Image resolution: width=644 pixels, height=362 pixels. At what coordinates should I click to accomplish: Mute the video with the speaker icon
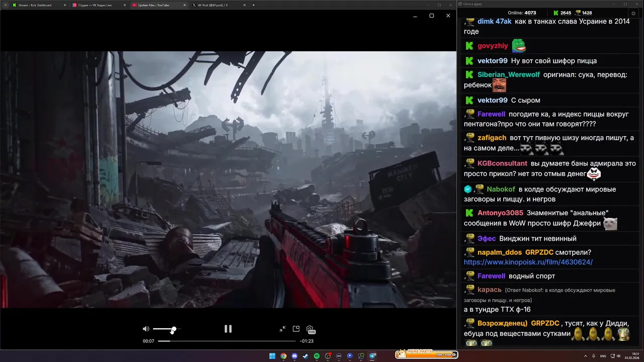[146, 329]
